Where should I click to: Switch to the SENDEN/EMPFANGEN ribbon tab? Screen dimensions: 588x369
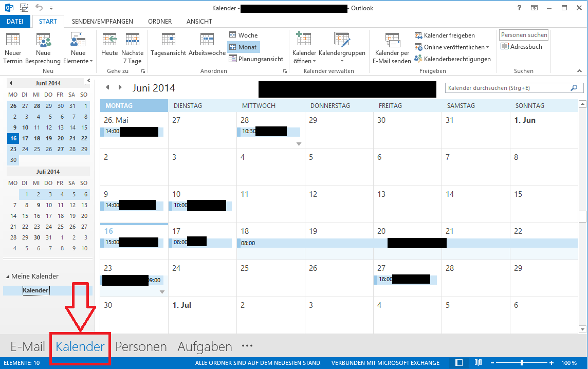[x=102, y=21]
